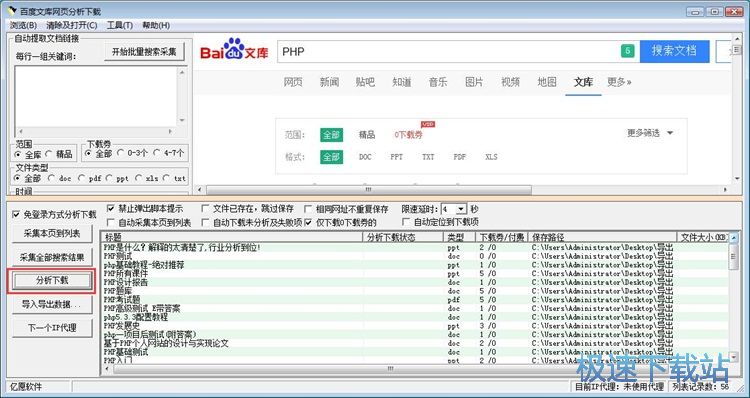This screenshot has width=750, height=398.
Task: Toggle 免登录方式分析下载 checkbox
Action: (16, 214)
